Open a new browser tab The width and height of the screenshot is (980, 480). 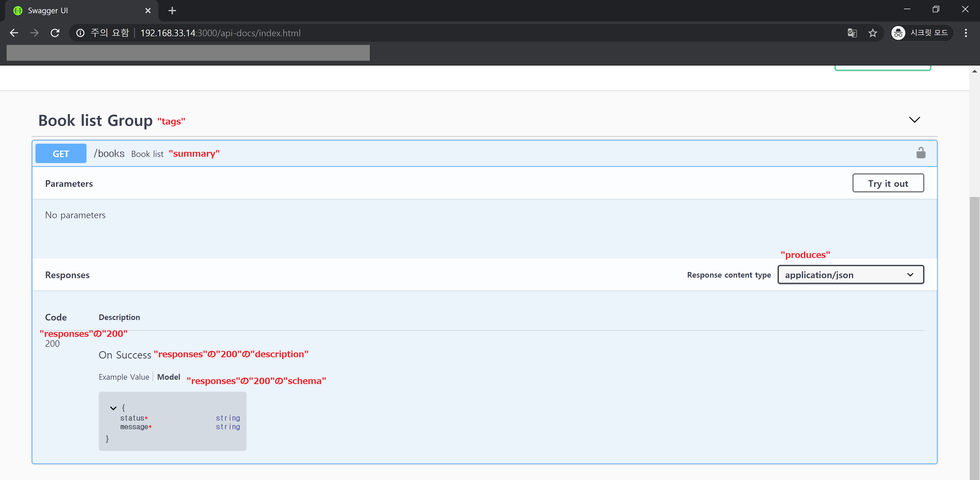tap(172, 11)
